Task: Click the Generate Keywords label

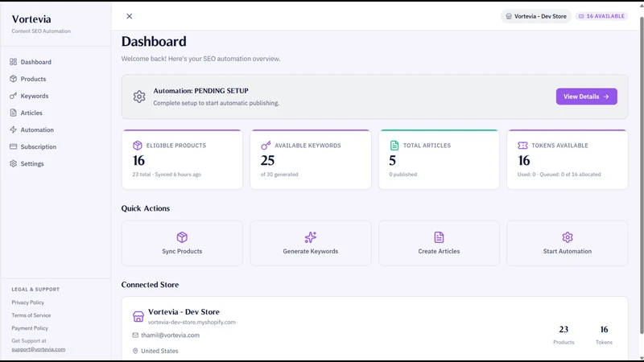Action: pos(311,251)
